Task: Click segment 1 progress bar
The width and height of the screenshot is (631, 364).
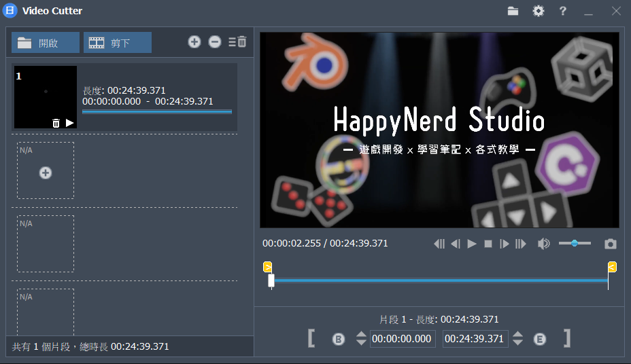Action: pos(157,111)
